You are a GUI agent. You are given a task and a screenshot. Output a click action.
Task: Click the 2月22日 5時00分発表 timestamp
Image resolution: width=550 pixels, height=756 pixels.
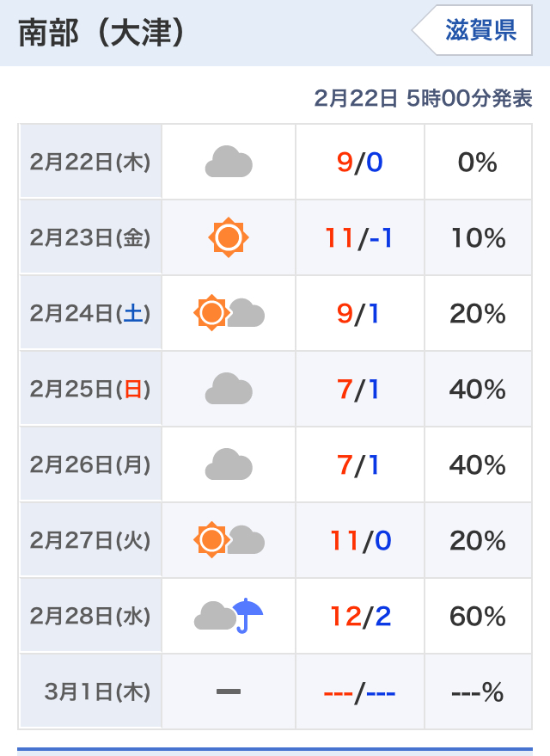pyautogui.click(x=423, y=98)
